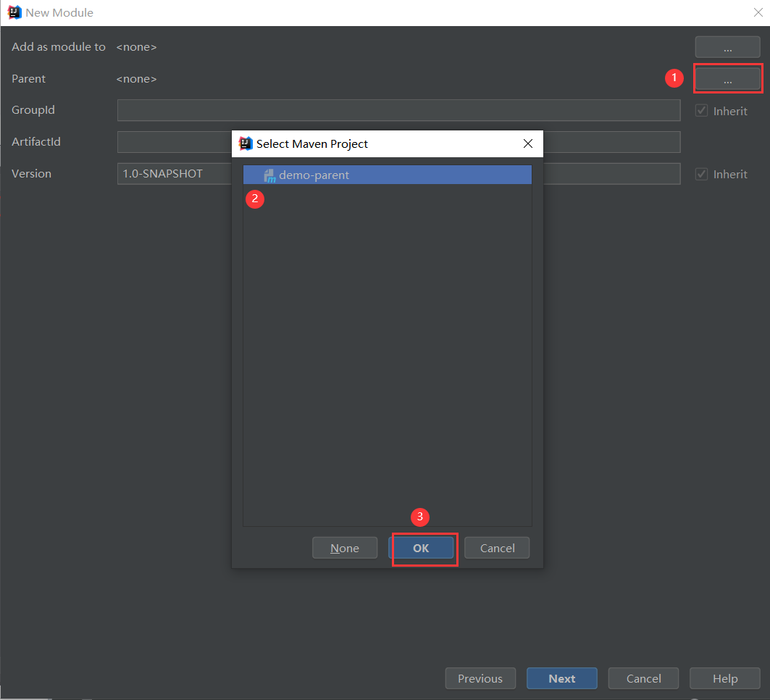This screenshot has width=770, height=700.
Task: Open Help for New Module
Action: point(725,678)
